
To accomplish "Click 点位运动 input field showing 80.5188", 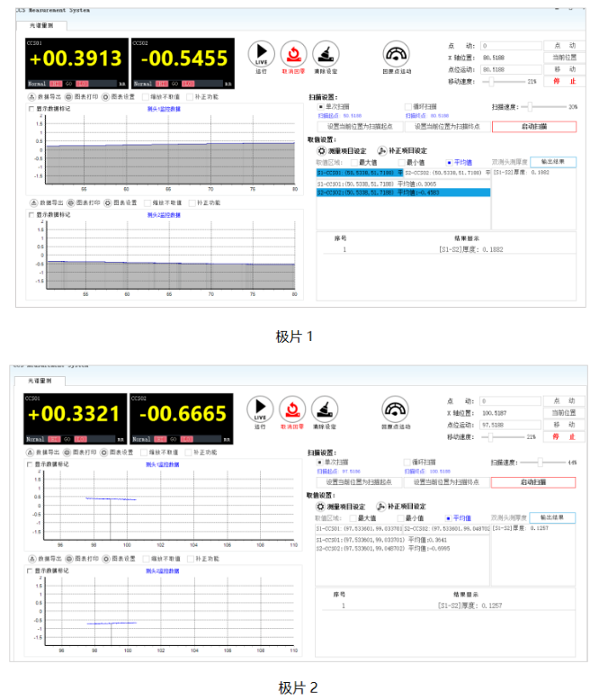I will click(511, 69).
